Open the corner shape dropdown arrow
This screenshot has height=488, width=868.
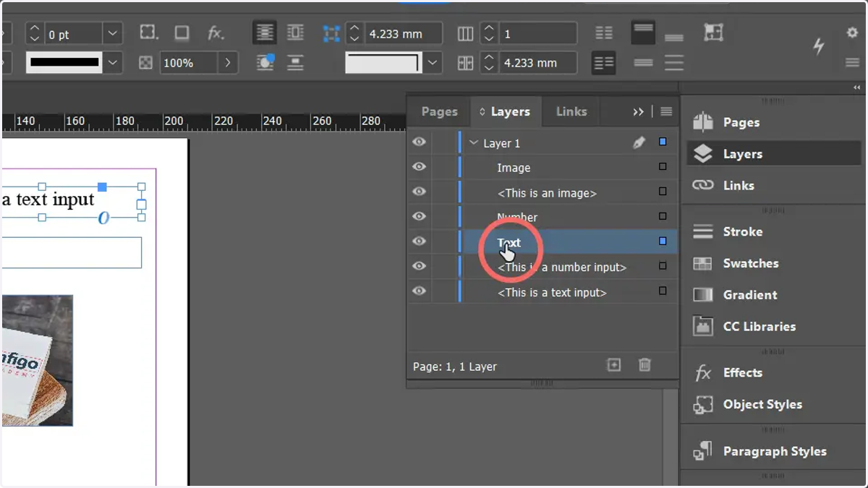(433, 63)
